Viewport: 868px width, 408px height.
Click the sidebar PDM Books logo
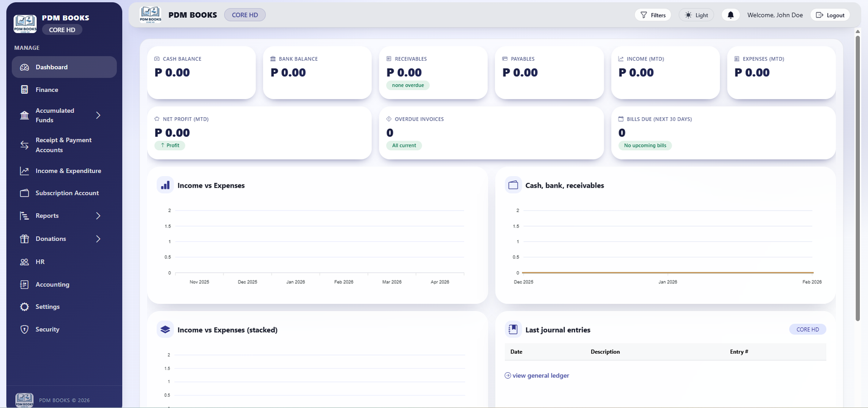click(x=25, y=24)
